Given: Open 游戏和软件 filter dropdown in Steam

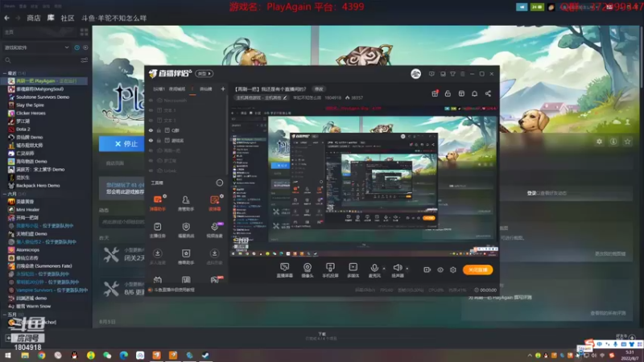Looking at the screenshot, I should point(36,47).
